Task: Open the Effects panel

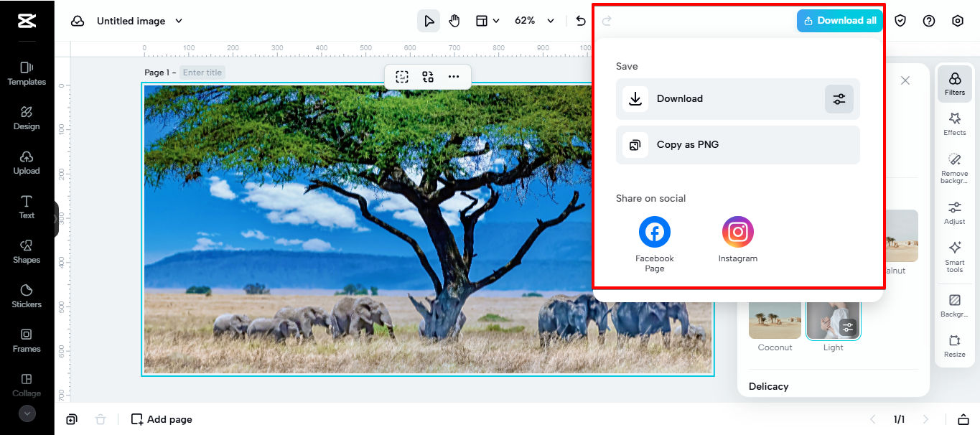Action: pos(954,123)
